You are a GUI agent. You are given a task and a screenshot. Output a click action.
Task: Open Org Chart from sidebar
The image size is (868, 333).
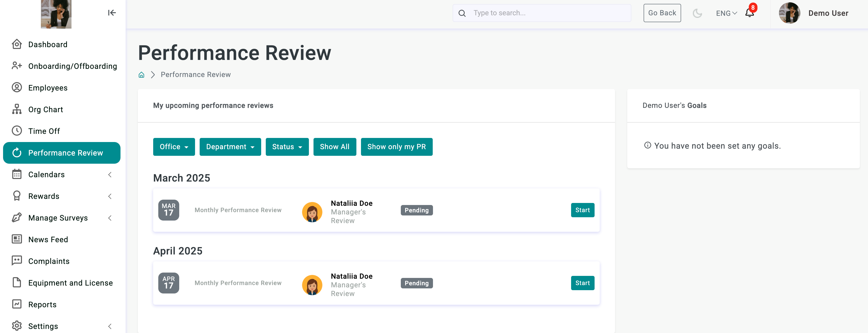click(45, 109)
